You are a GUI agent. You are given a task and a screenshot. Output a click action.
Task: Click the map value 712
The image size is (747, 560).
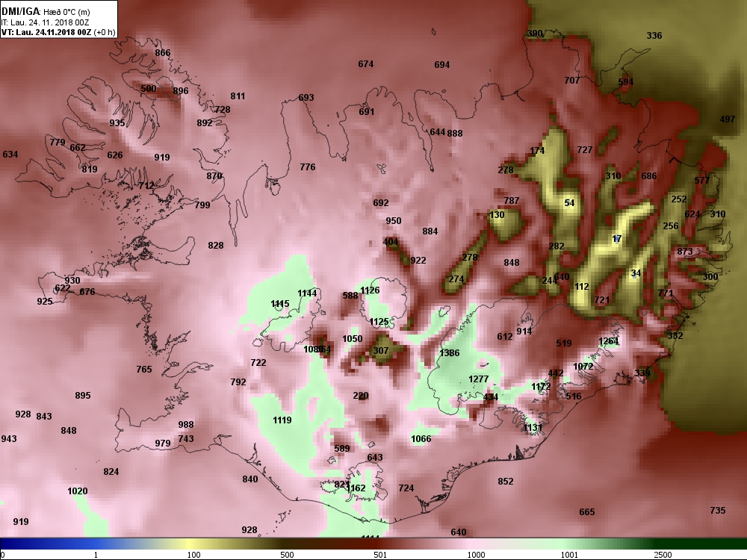click(146, 186)
